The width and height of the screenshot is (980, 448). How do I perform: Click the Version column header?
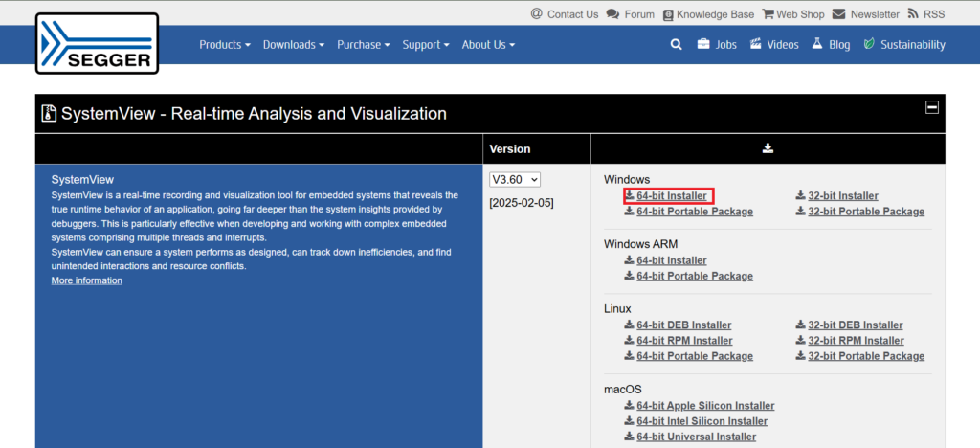(x=510, y=149)
